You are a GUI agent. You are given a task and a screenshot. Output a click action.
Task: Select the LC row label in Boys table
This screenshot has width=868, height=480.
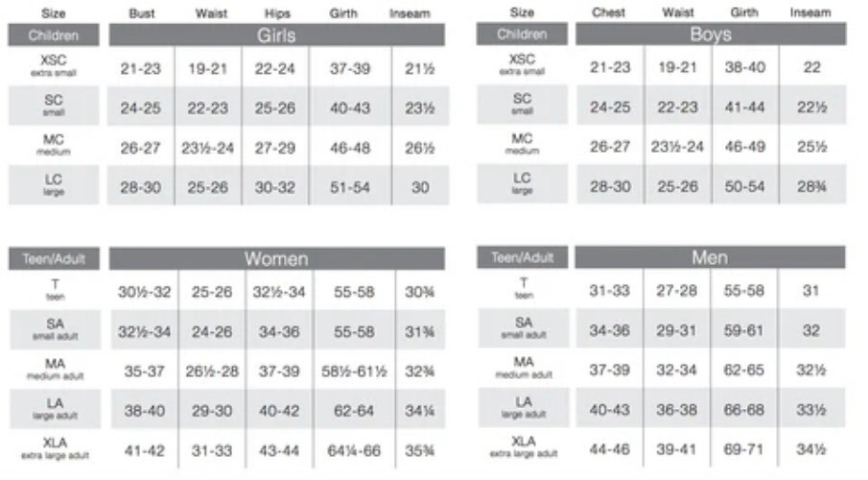522,182
